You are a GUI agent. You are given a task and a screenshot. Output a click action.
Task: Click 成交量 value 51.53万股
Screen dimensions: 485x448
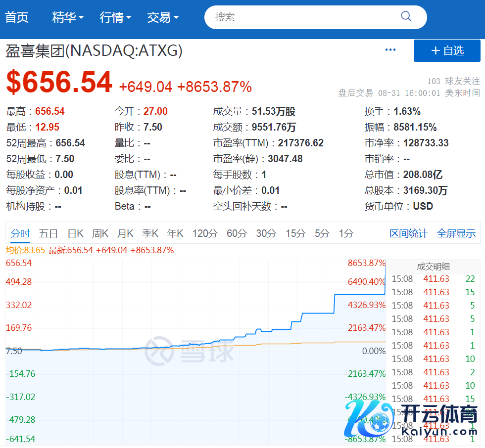(273, 111)
